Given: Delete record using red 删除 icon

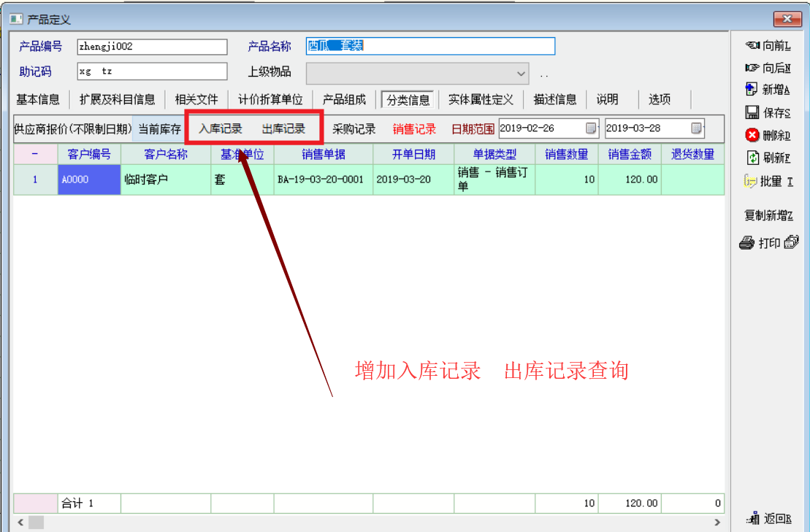Looking at the screenshot, I should click(752, 135).
